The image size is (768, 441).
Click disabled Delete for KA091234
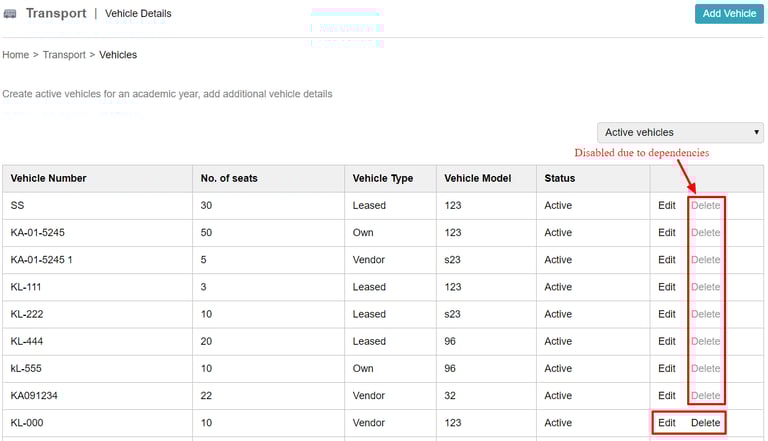[705, 395]
